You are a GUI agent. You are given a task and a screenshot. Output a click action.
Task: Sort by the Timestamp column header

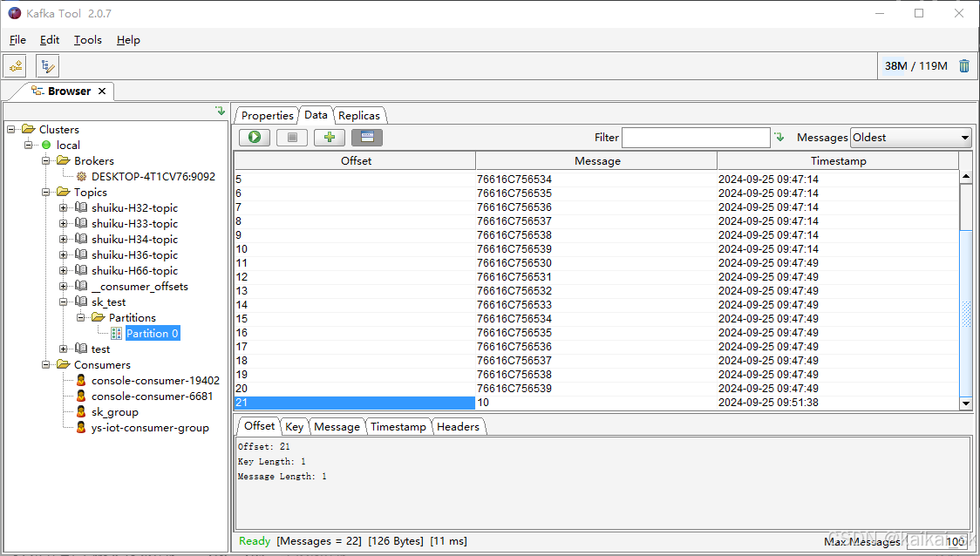point(838,160)
